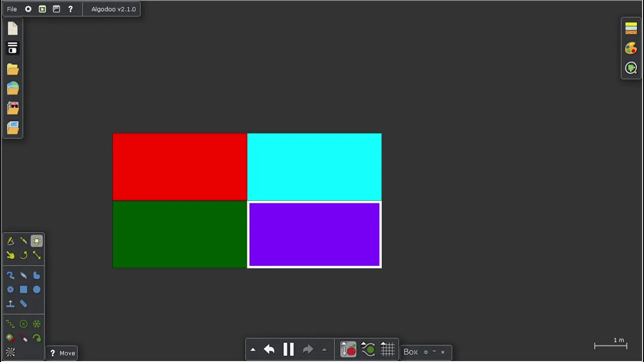Select the Polygon tool

tap(37, 276)
